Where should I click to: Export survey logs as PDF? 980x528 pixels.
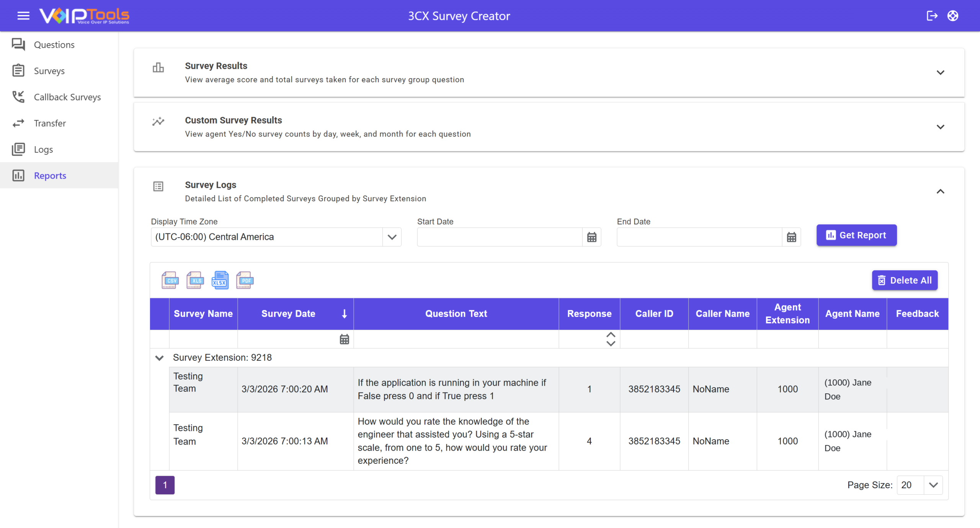point(245,280)
